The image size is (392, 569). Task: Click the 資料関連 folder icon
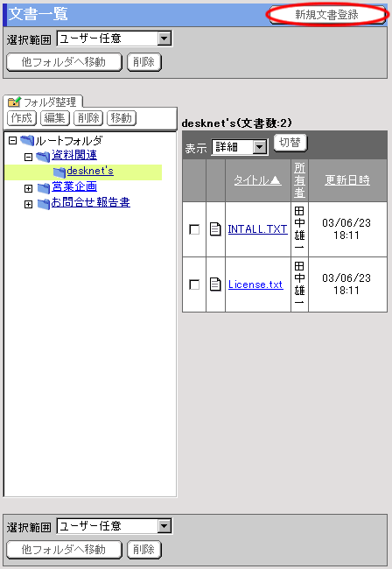[x=43, y=157]
